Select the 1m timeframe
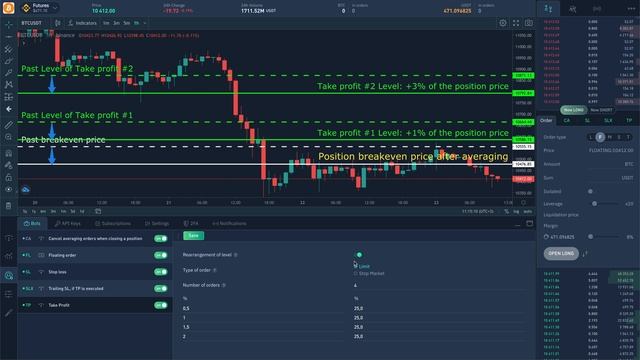This screenshot has width=640, height=360. (x=106, y=23)
